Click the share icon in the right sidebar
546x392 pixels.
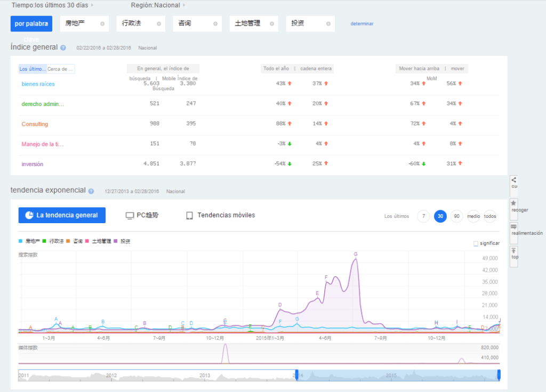pyautogui.click(x=513, y=180)
